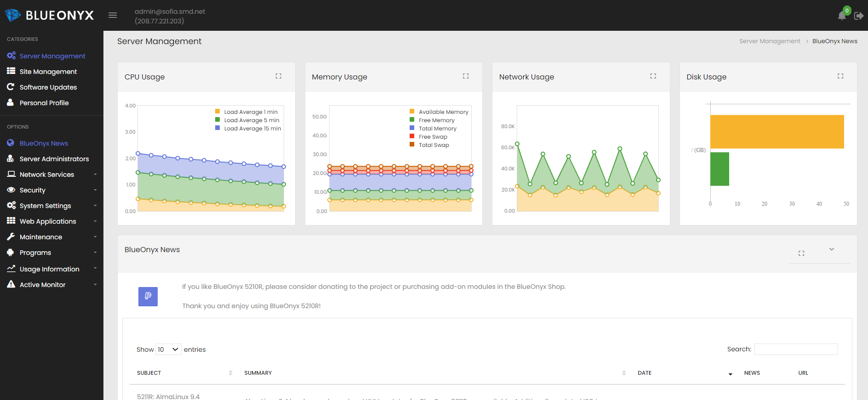Maximize the BlueOnyx News panel
The image size is (868, 400).
coord(801,254)
